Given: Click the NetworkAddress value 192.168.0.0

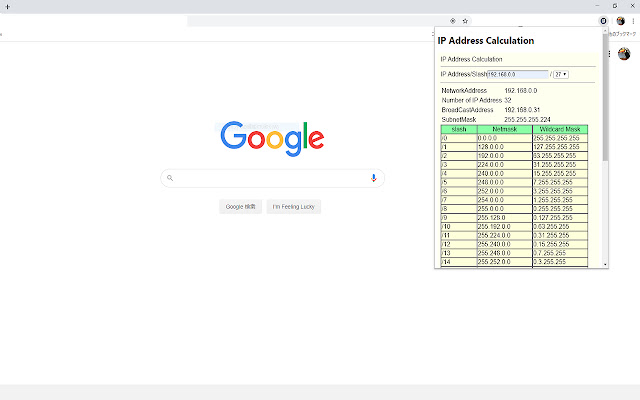Looking at the screenshot, I should [x=521, y=91].
